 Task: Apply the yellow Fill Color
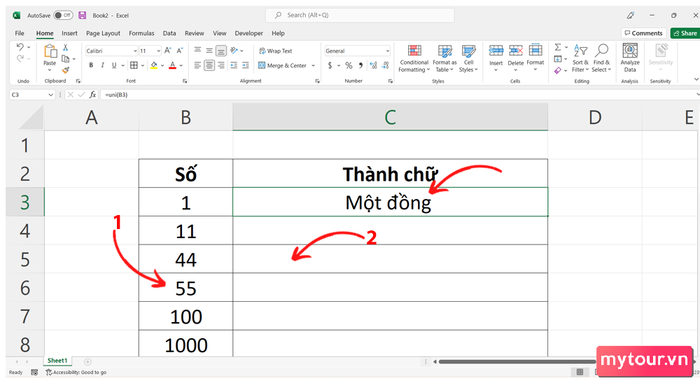coord(154,65)
